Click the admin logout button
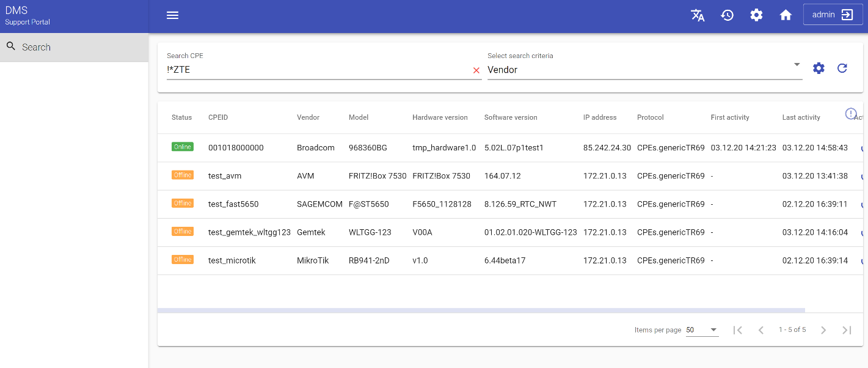 tap(833, 15)
